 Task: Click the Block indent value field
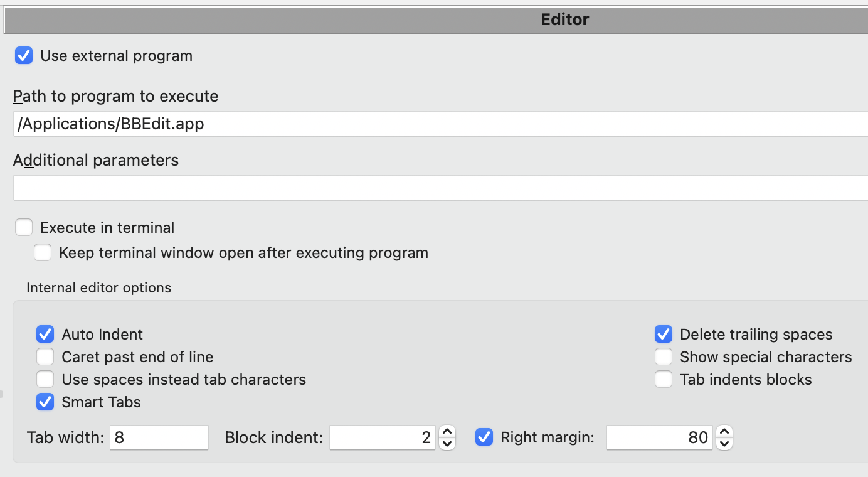click(381, 437)
